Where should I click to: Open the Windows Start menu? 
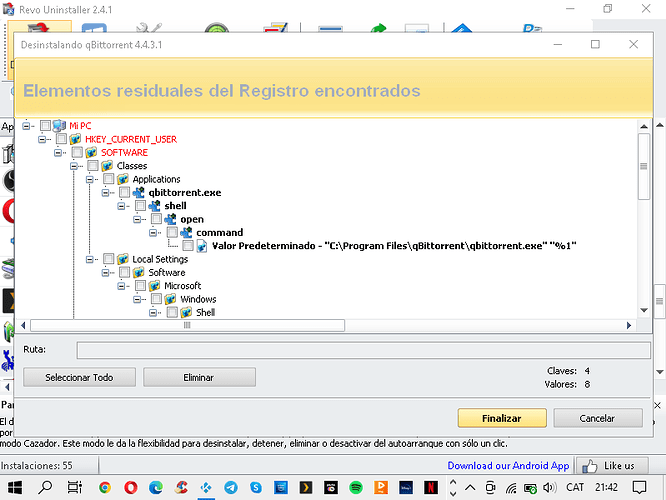[15, 487]
